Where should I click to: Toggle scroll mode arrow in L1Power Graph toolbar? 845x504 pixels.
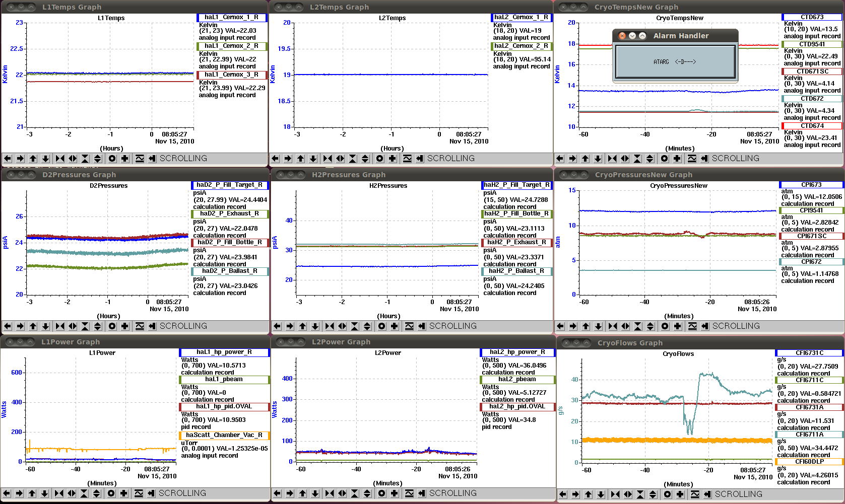151,493
